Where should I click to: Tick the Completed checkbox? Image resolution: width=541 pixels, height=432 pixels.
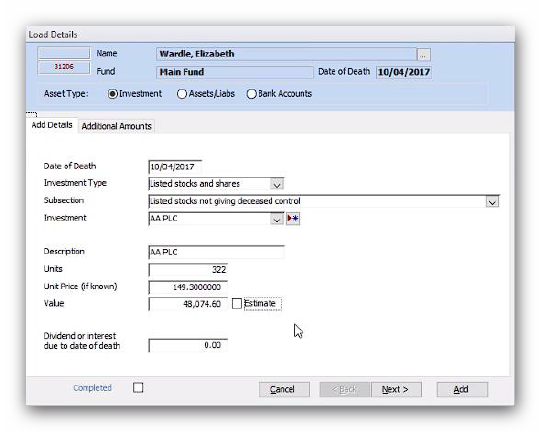(138, 387)
